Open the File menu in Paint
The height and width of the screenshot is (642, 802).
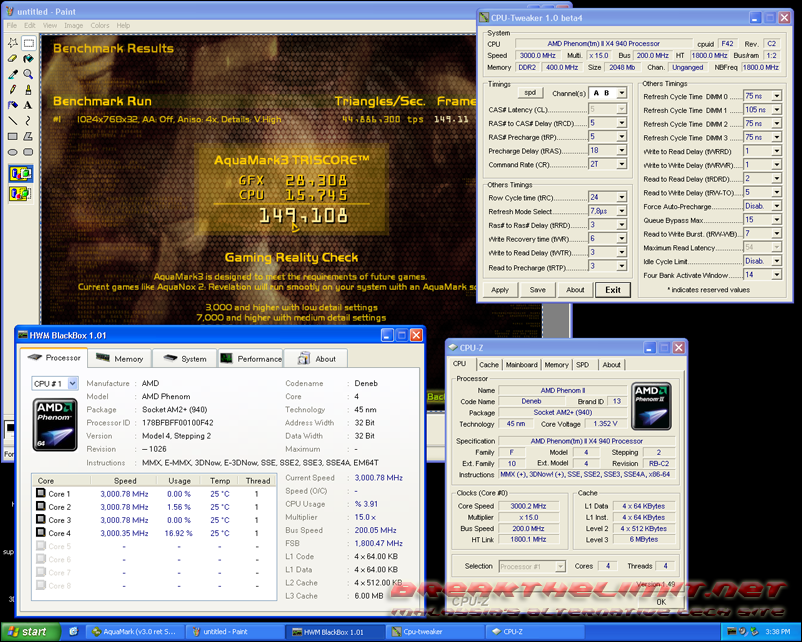pyautogui.click(x=12, y=25)
